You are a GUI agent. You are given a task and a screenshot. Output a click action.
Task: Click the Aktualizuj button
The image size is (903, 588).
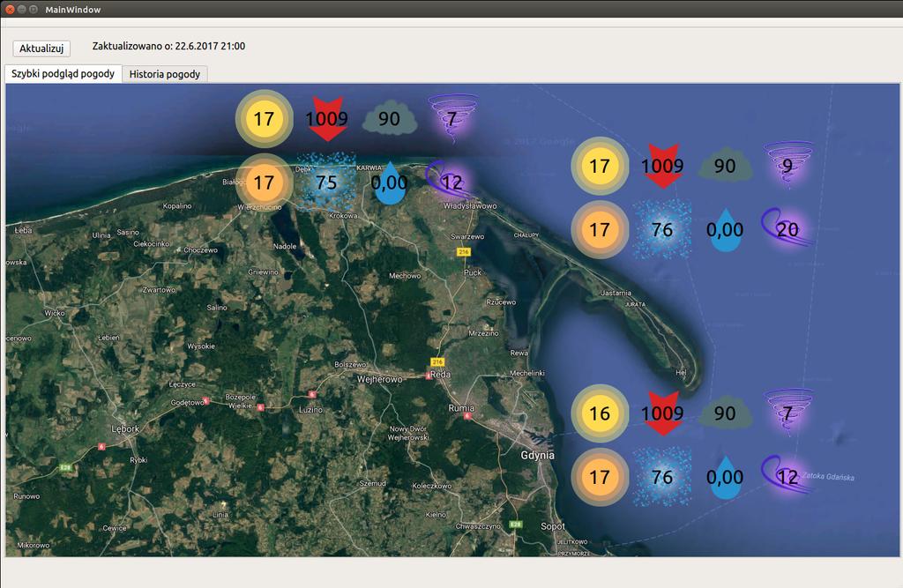coord(41,48)
